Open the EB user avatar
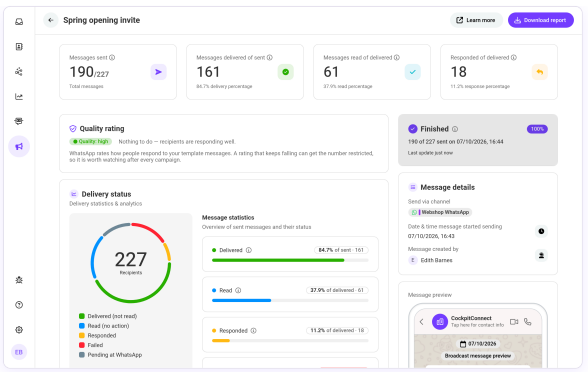Image resolution: width=588 pixels, height=372 pixels. 19,352
